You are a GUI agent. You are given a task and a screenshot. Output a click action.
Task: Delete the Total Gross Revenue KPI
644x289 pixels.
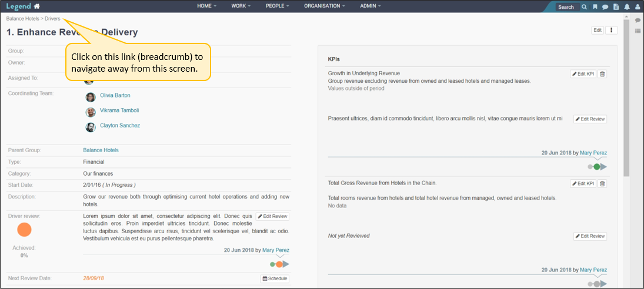[x=602, y=184]
